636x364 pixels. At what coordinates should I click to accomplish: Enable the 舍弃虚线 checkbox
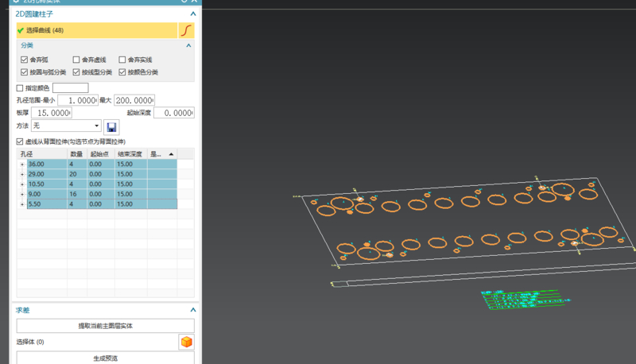tap(76, 60)
